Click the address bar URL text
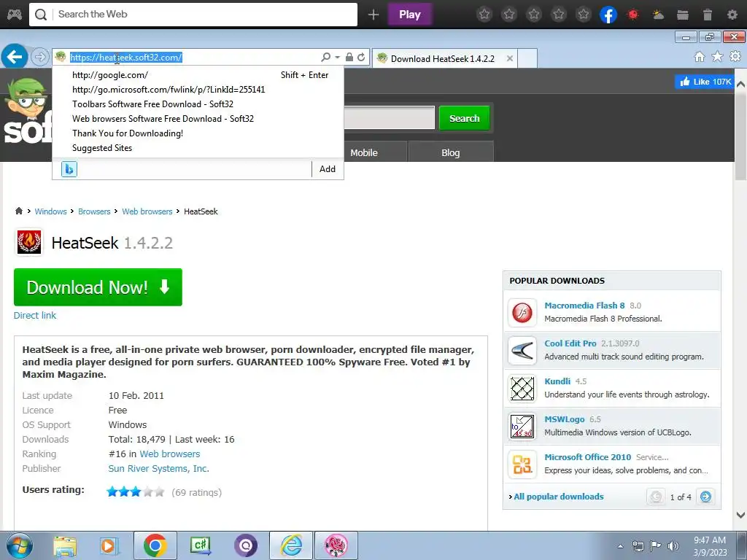The image size is (747, 560). click(x=125, y=57)
